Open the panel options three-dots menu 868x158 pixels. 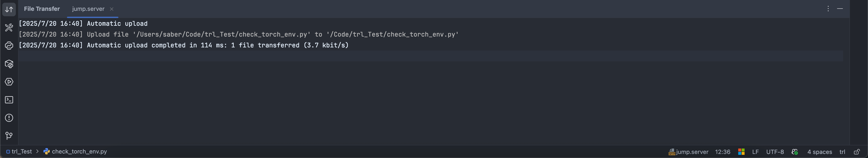(x=828, y=9)
